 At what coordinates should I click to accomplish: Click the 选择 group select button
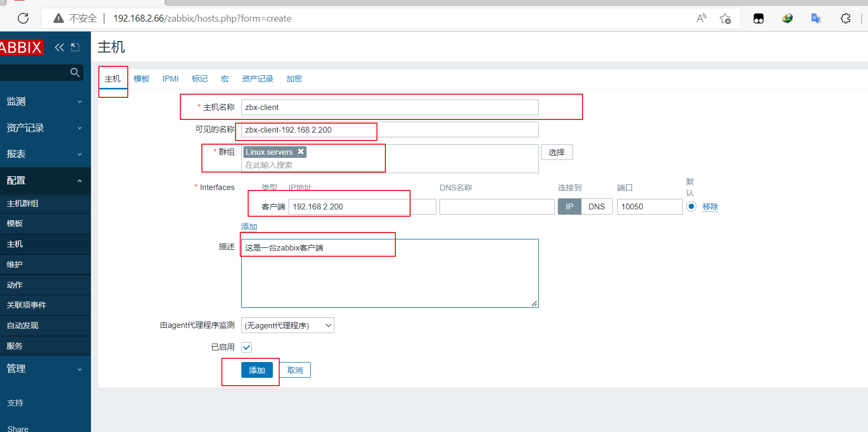[x=557, y=152]
